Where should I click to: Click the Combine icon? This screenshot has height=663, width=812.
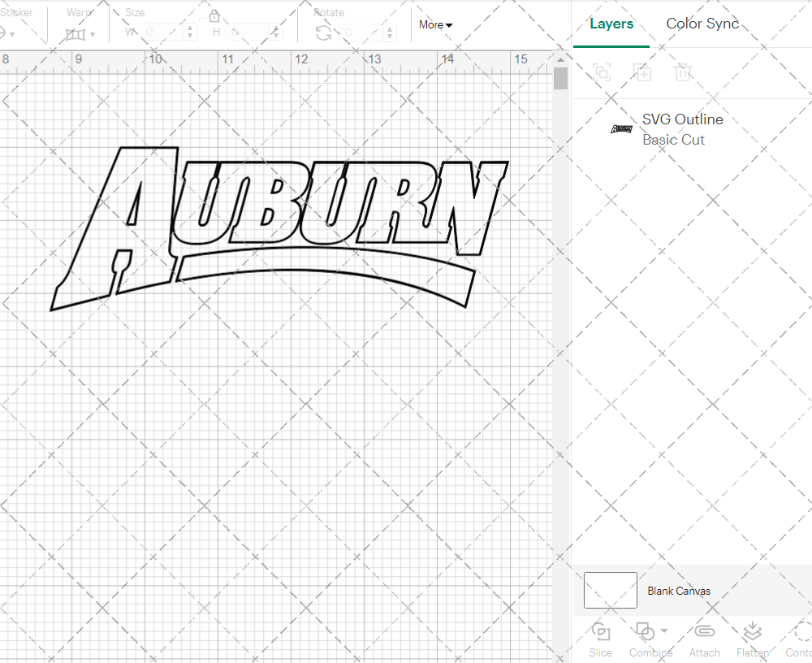(x=646, y=631)
